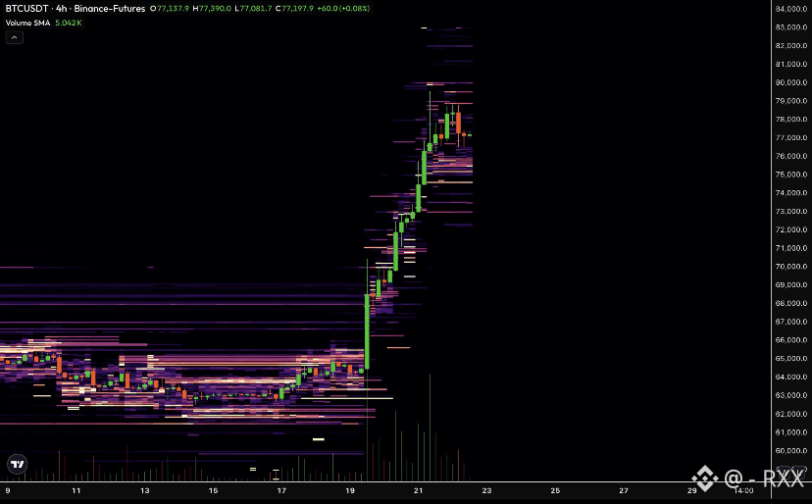The height and width of the screenshot is (504, 812).
Task: Click date 25 on the time axis
Action: tap(555, 490)
